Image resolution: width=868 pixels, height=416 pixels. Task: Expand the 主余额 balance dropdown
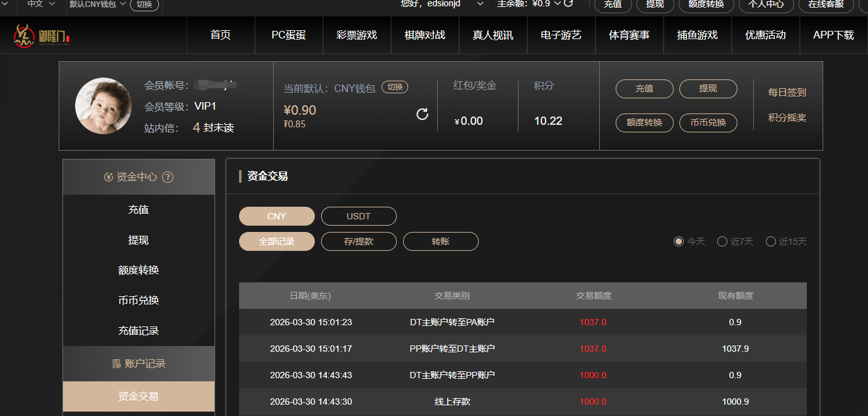(557, 4)
